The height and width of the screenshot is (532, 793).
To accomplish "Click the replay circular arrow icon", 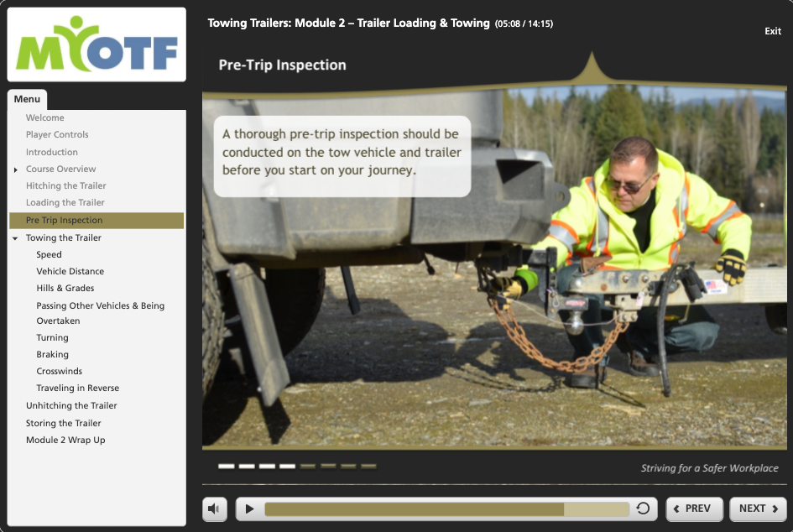I will point(643,509).
